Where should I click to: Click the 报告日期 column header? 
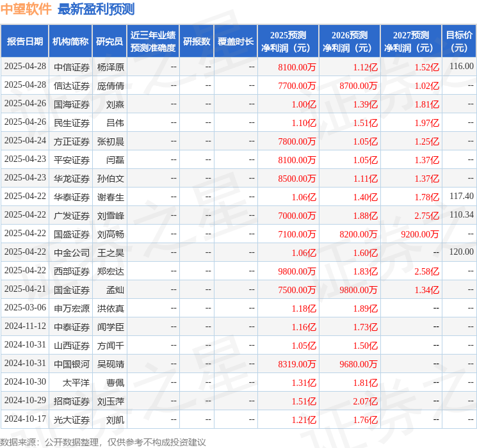pos(24,41)
